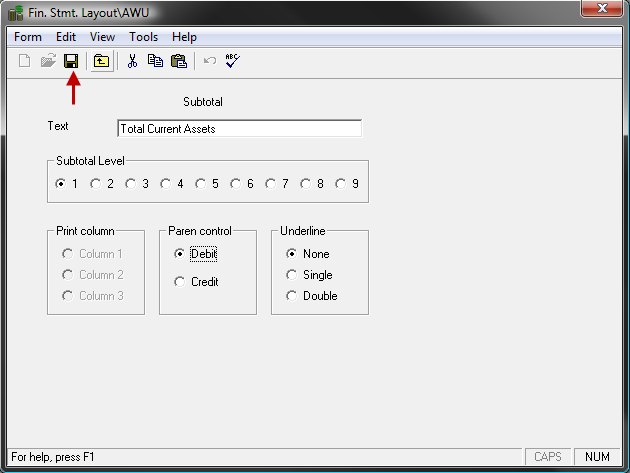Set Underline to Single

[x=292, y=275]
